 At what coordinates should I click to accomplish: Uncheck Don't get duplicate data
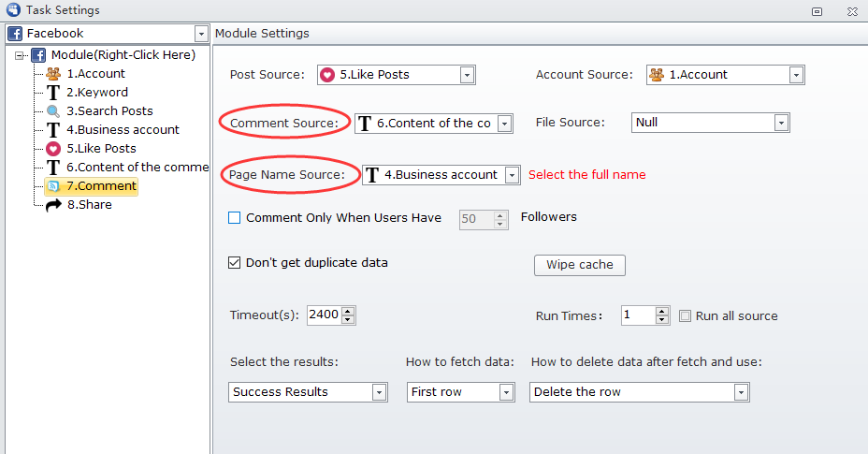pyautogui.click(x=235, y=263)
